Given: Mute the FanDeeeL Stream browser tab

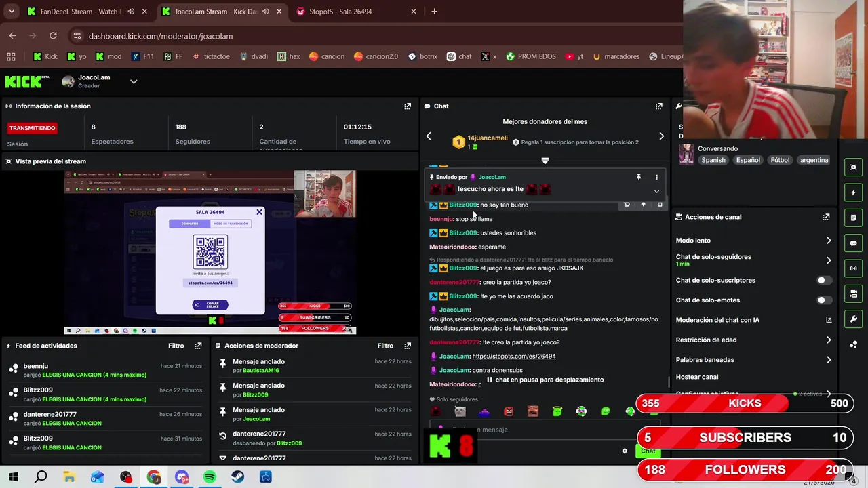Looking at the screenshot, I should tap(131, 12).
